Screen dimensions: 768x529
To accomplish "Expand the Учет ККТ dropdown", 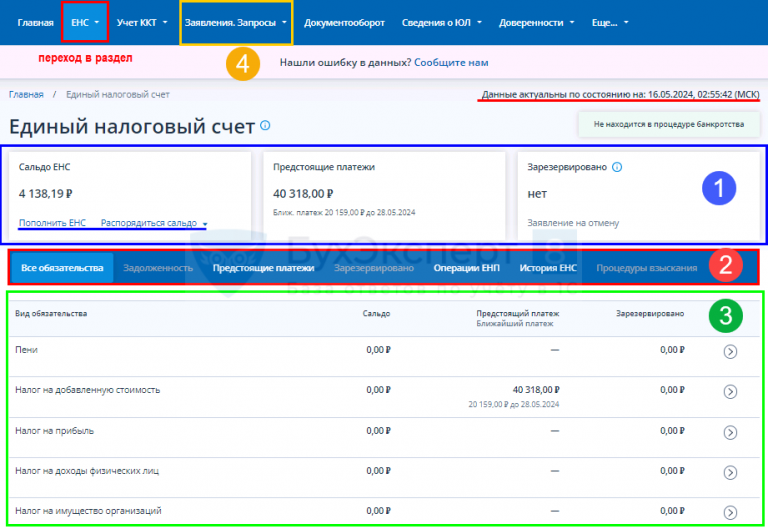I will point(142,23).
